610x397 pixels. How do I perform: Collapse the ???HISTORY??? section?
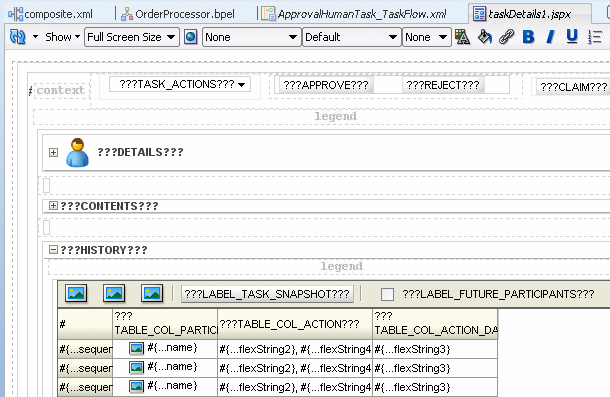[x=53, y=249]
